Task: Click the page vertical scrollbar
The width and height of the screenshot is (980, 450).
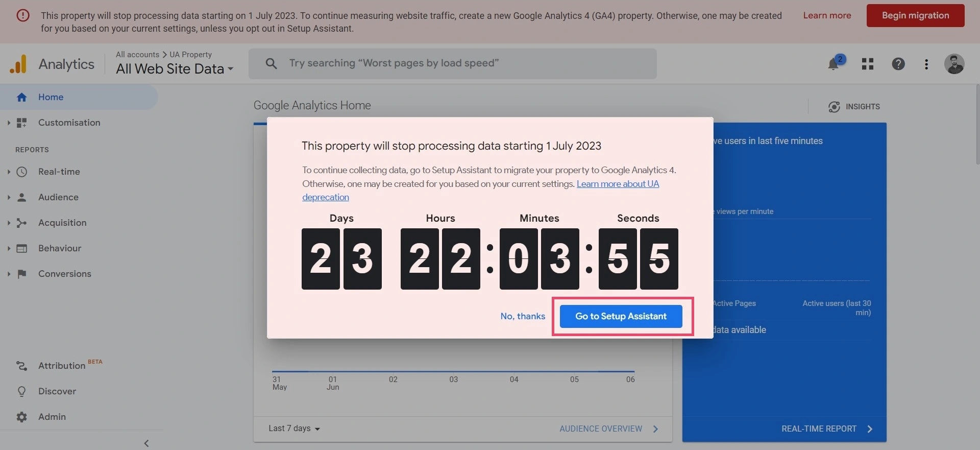Action: point(977,125)
